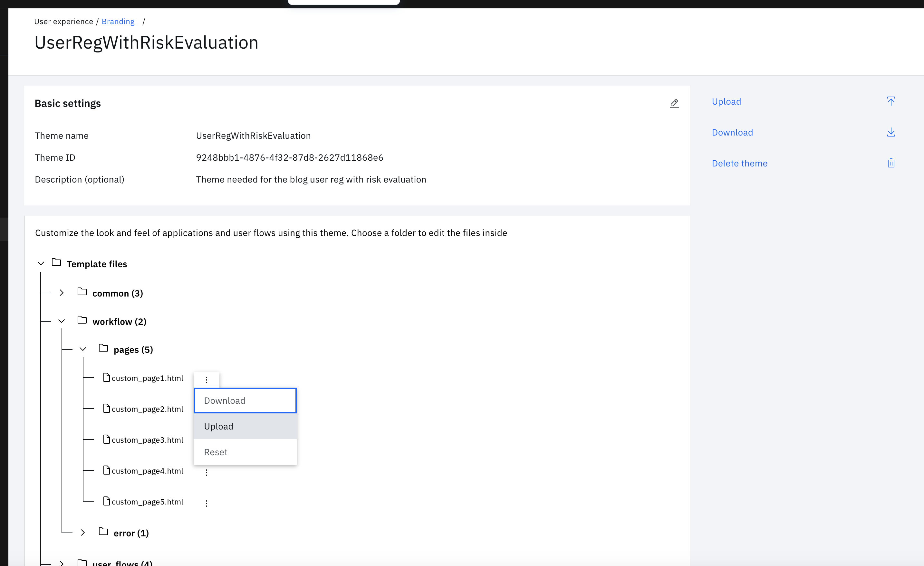Click the three-dot icon next to custom_page1.html
This screenshot has height=566, width=924.
point(206,380)
